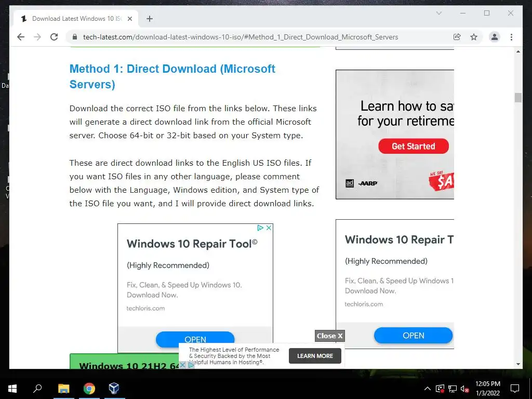Close the Download Latest Windows 10 tab
The image size is (532, 399).
pyautogui.click(x=129, y=19)
